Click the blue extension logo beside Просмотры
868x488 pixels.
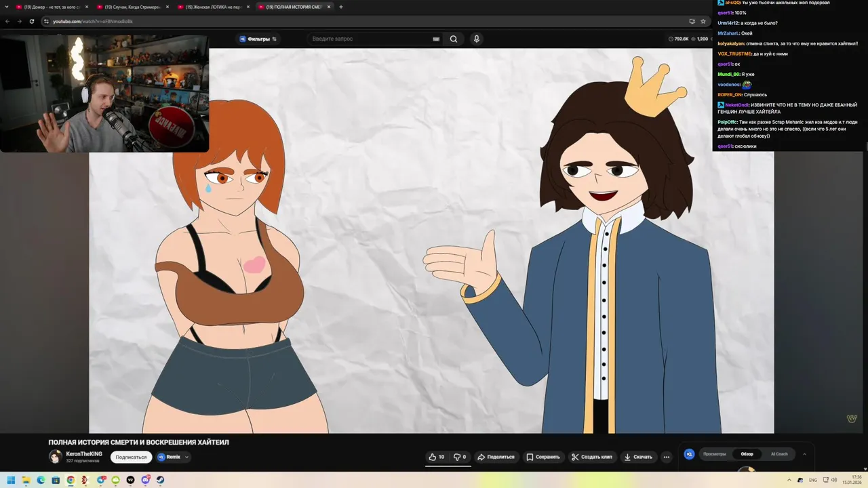point(689,454)
